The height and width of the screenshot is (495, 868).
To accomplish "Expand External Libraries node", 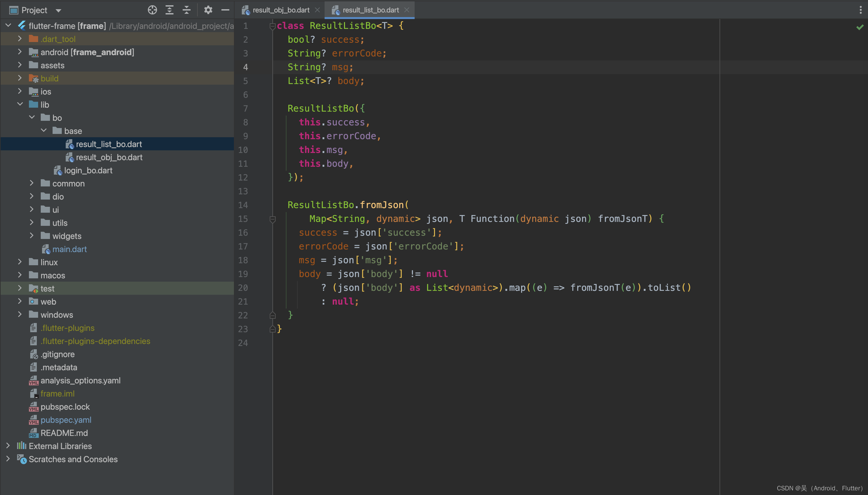I will [x=8, y=446].
